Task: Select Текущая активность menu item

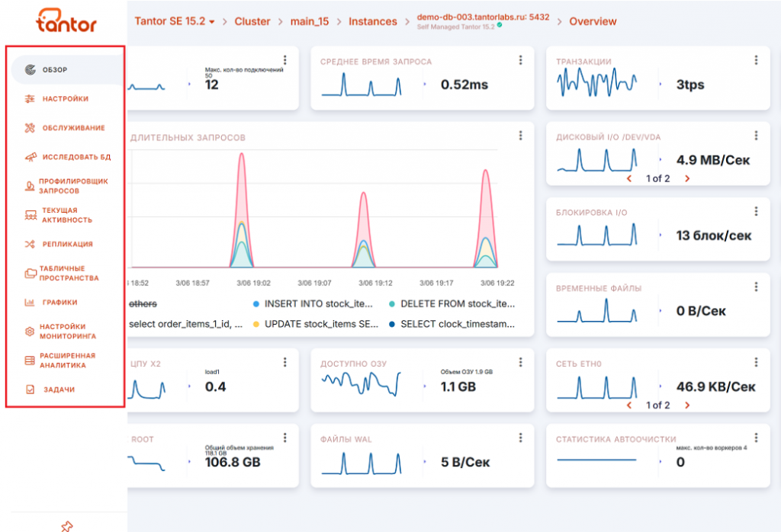Action: [x=67, y=215]
